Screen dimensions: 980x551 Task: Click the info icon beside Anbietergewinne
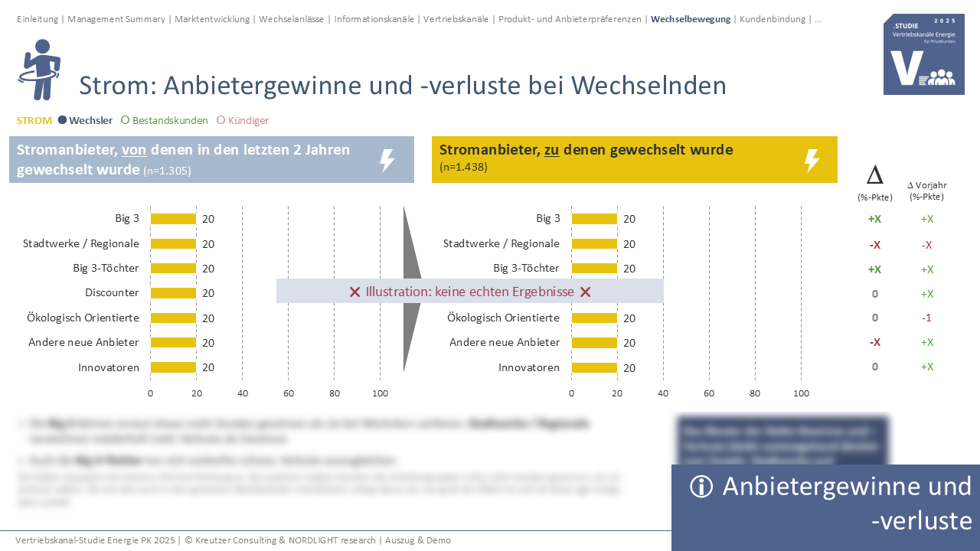pos(701,487)
